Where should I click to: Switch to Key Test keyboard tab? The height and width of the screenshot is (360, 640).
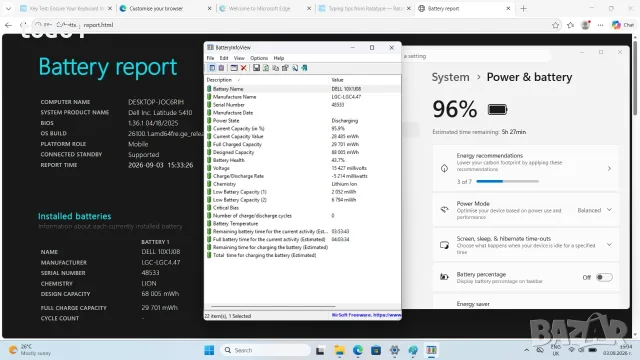[65, 9]
